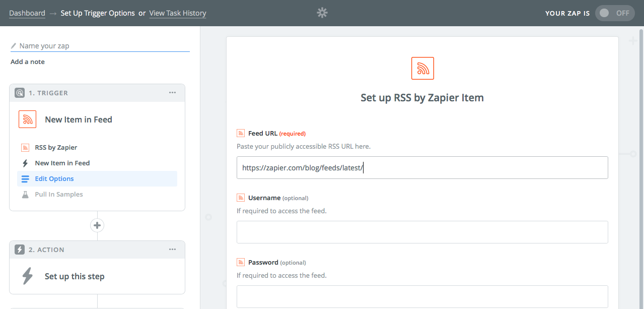Viewport: 644px width, 309px height.
Task: Click the New Item in Feed trigger title
Action: tap(79, 119)
